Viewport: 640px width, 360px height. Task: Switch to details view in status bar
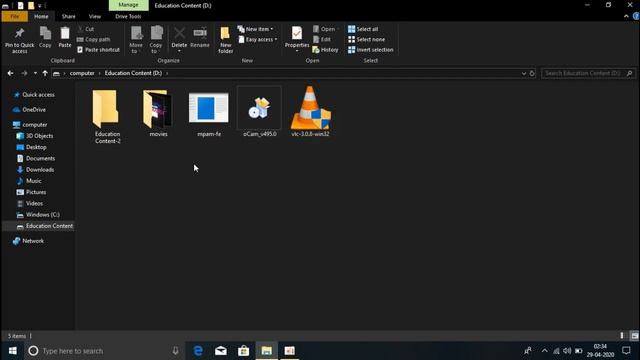coord(622,336)
